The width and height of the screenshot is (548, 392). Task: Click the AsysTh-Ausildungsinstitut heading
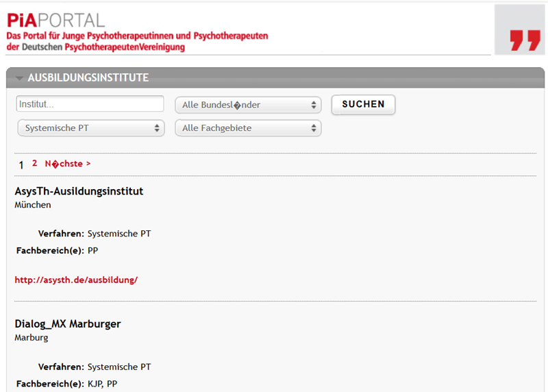[79, 191]
